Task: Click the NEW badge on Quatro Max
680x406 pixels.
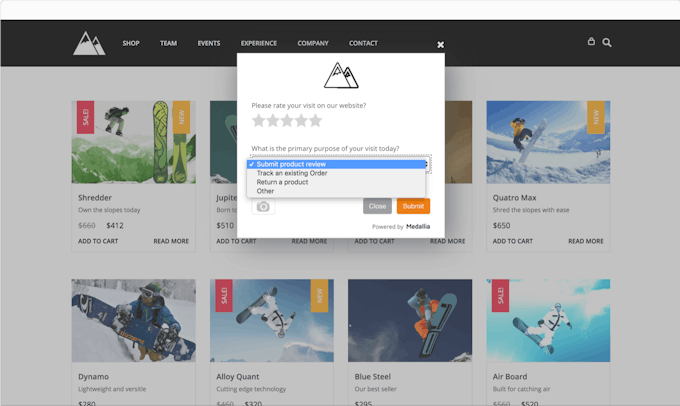Action: pyautogui.click(x=596, y=117)
